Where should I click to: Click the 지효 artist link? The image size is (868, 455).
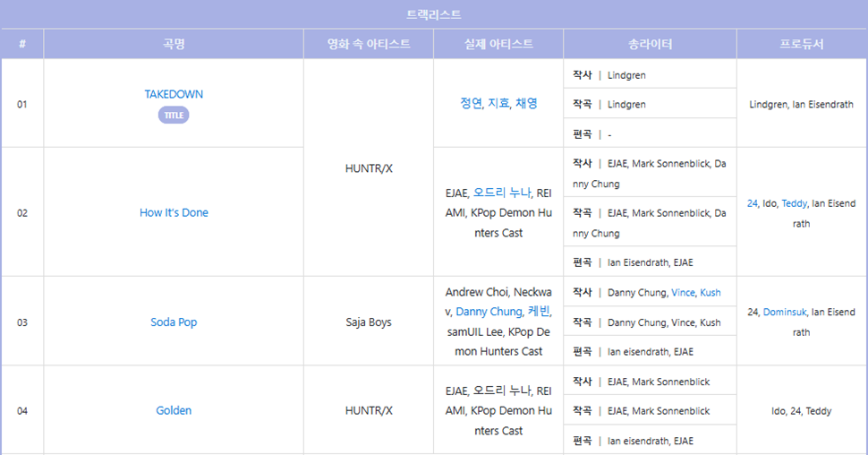click(498, 103)
